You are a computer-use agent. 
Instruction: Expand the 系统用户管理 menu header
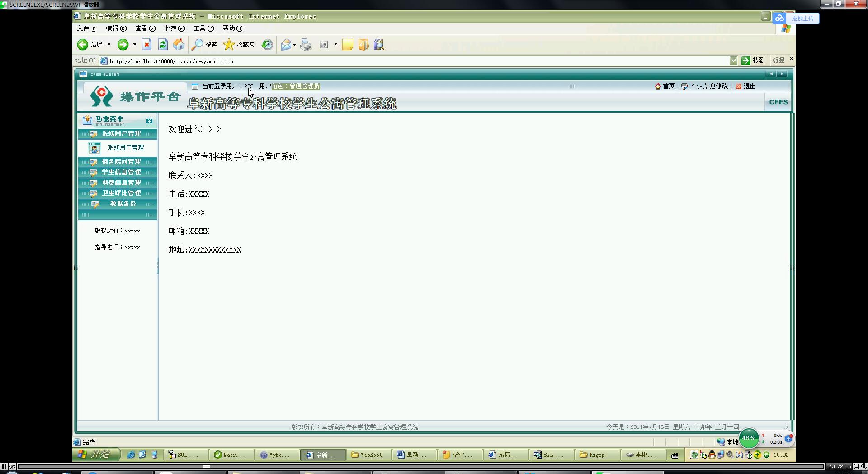118,134
